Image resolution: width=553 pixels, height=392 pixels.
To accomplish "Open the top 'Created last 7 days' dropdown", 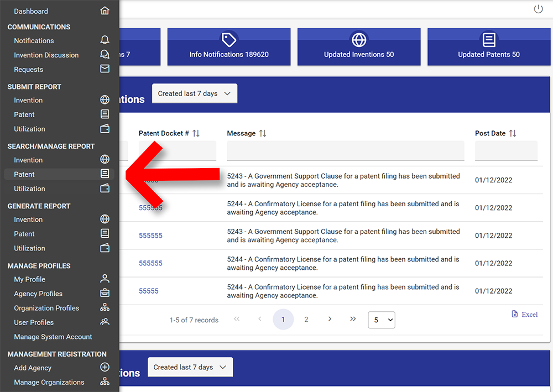I will tap(194, 93).
